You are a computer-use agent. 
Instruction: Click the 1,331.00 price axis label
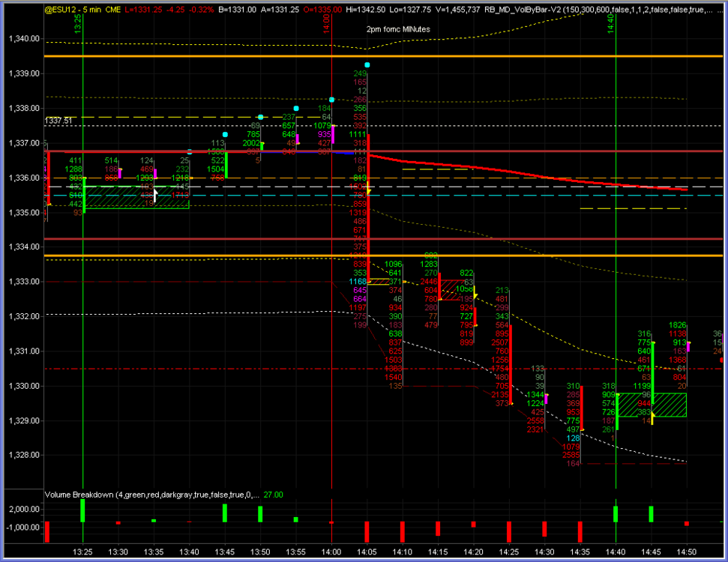point(24,351)
